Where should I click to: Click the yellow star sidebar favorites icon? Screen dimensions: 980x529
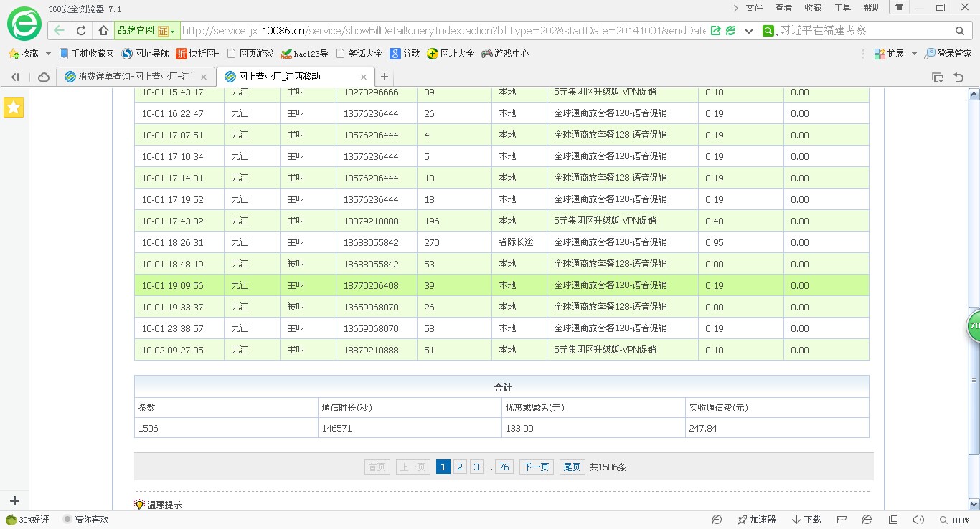point(14,108)
